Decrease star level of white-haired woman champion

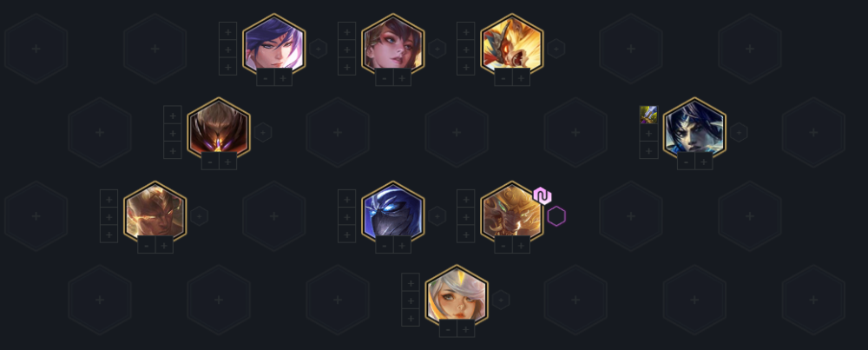pos(448,329)
